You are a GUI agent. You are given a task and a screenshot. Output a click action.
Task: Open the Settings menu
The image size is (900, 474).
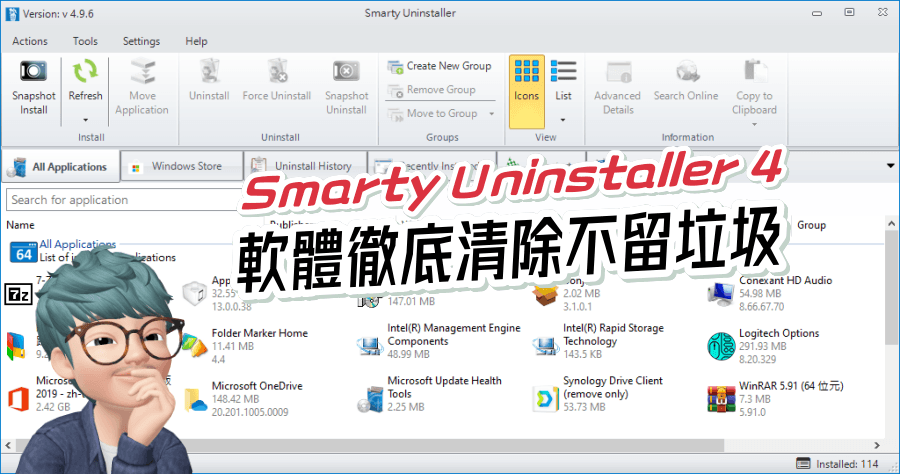141,41
